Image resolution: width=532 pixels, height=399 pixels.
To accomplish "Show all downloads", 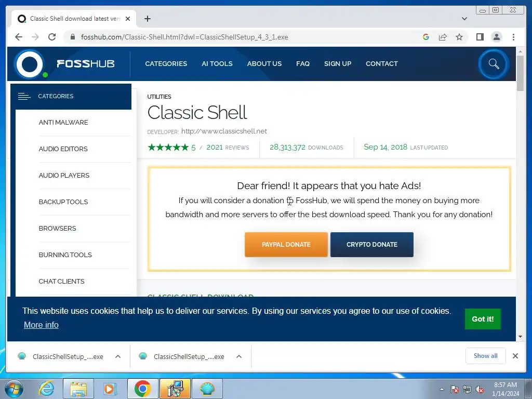I will point(486,356).
